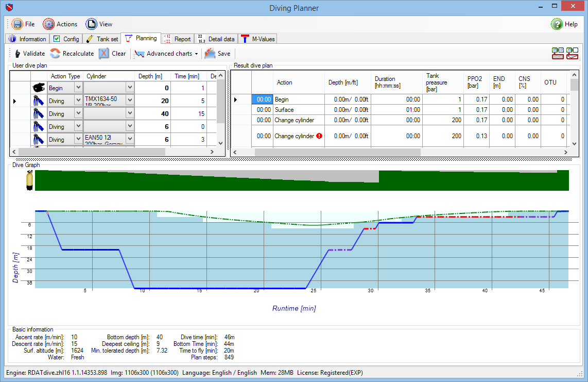Click the Help question mark icon
This screenshot has height=382, width=588.
pyautogui.click(x=557, y=24)
